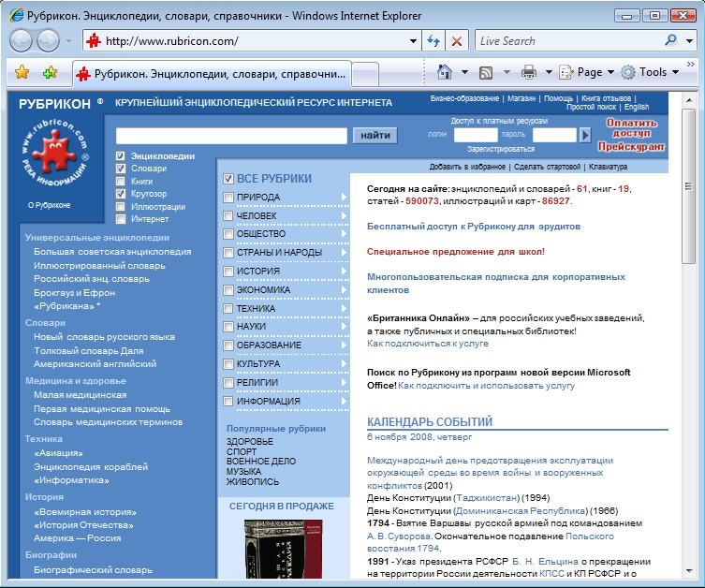Enable the Интернет checkbox
This screenshot has height=588, width=705.
120,219
